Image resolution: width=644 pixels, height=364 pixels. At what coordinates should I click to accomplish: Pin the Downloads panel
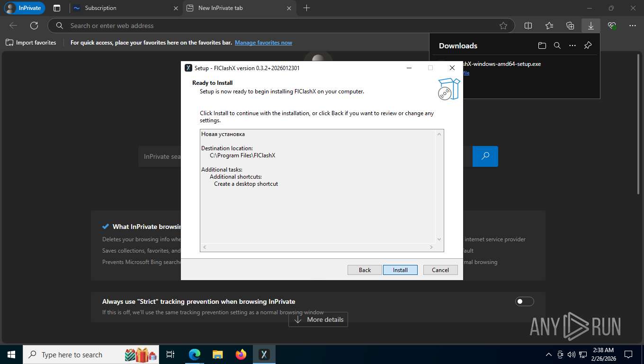[588, 45]
